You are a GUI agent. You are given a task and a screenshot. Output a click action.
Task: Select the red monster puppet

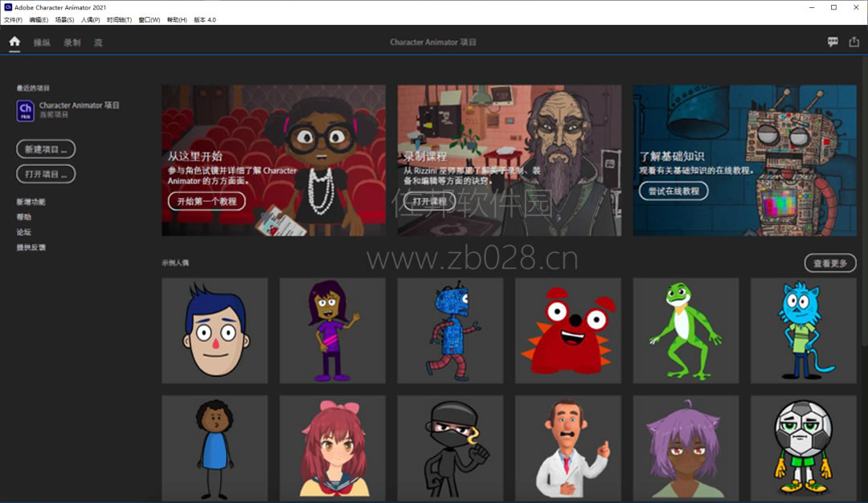pos(568,330)
